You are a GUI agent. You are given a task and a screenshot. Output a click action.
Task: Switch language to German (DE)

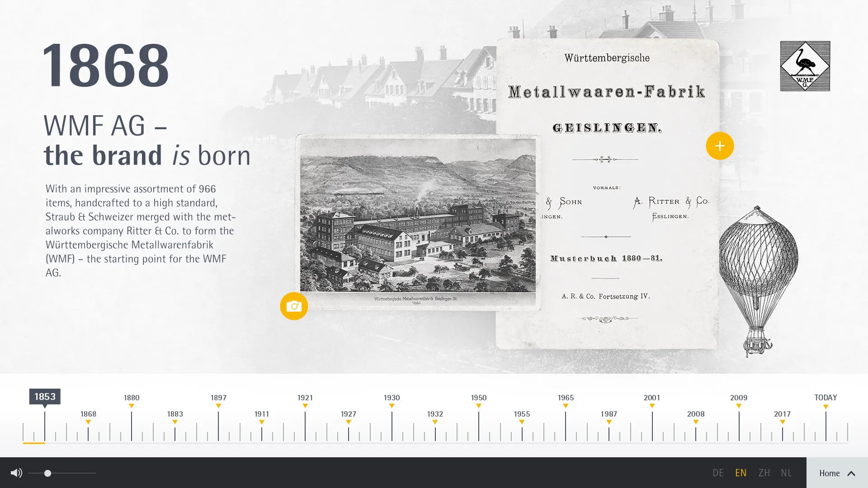point(718,473)
